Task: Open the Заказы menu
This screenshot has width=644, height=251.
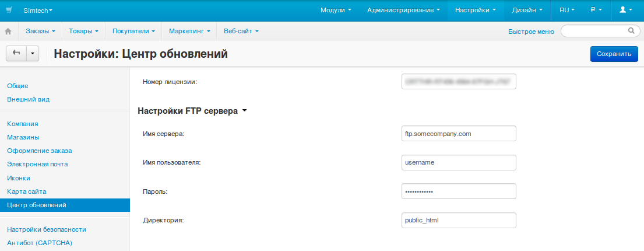Action: (x=40, y=31)
